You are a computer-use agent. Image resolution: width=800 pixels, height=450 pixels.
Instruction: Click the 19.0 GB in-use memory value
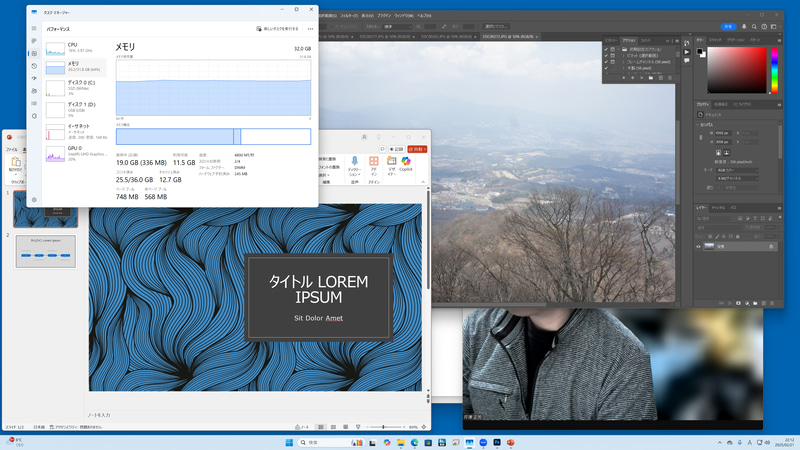[x=141, y=163]
